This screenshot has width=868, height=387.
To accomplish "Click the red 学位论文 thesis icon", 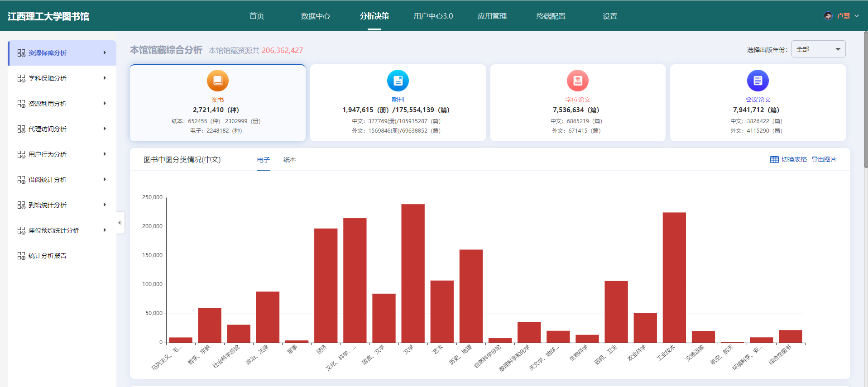I will 578,81.
